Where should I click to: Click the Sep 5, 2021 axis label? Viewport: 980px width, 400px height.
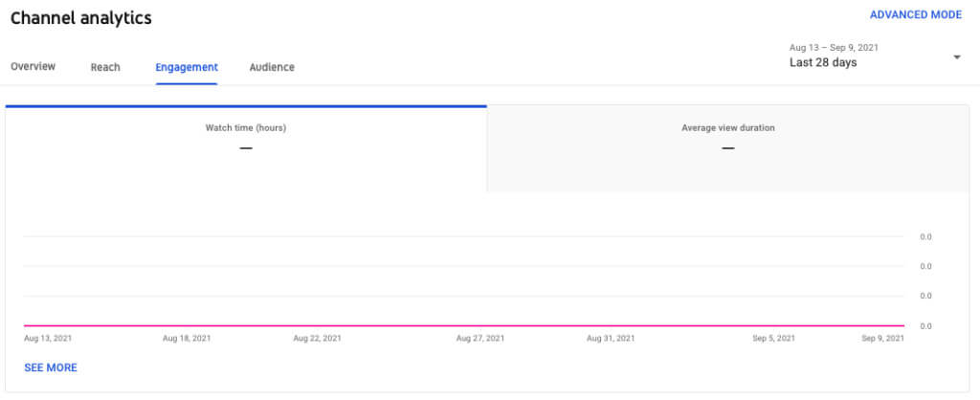(x=773, y=339)
